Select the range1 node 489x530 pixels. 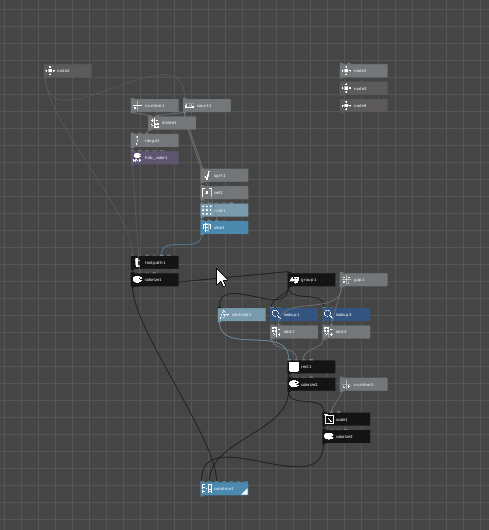click(x=155, y=140)
